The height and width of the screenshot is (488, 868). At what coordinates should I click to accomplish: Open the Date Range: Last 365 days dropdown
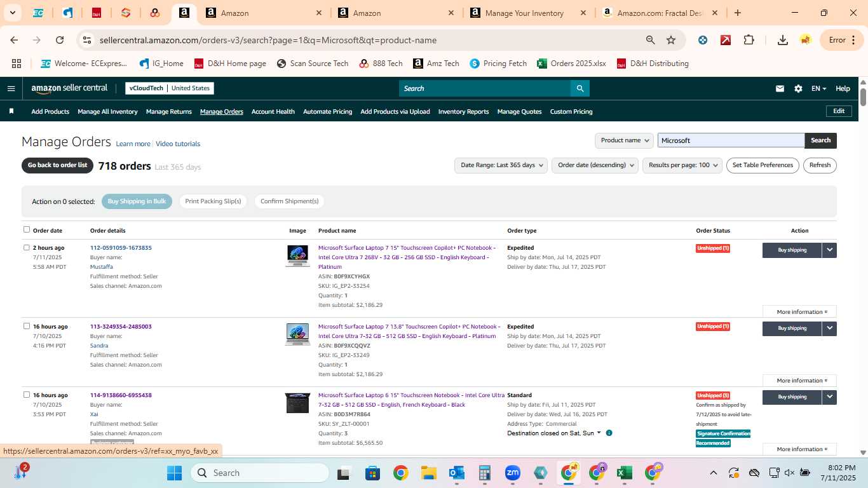(501, 165)
